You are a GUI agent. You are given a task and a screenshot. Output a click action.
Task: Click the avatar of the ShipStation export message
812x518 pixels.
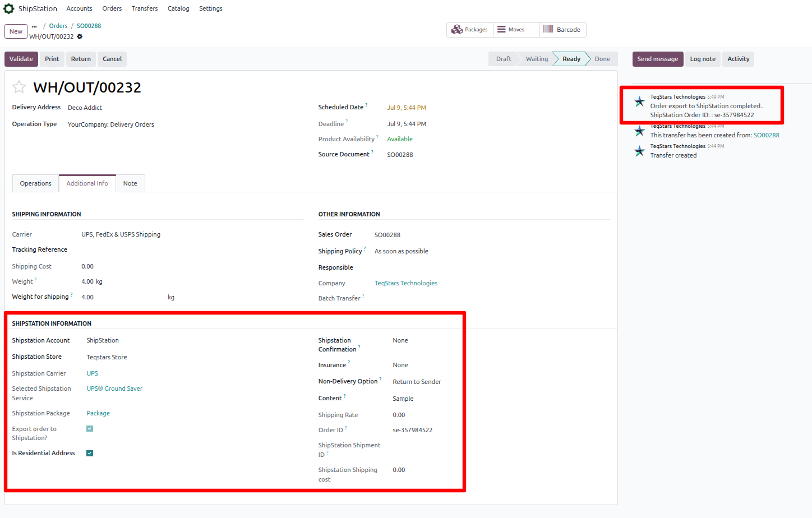tap(639, 101)
